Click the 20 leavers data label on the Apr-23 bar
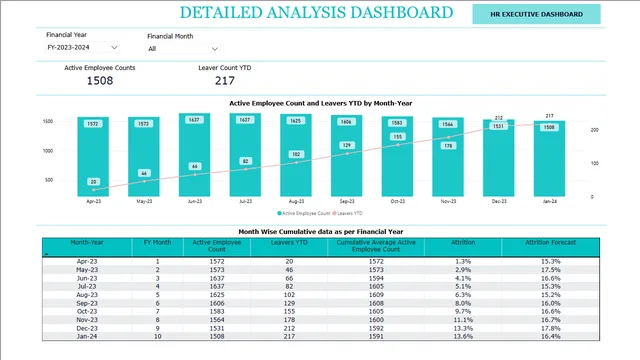The image size is (640, 360). pyautogui.click(x=93, y=182)
